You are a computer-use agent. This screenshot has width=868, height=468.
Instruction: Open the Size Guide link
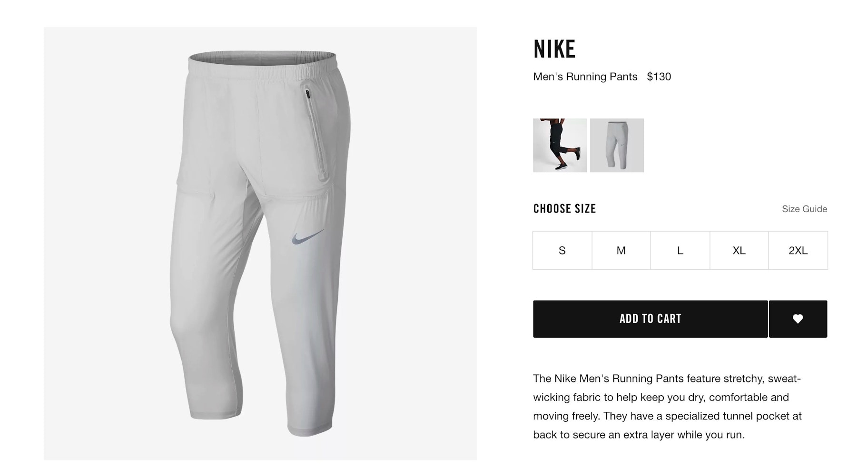804,209
